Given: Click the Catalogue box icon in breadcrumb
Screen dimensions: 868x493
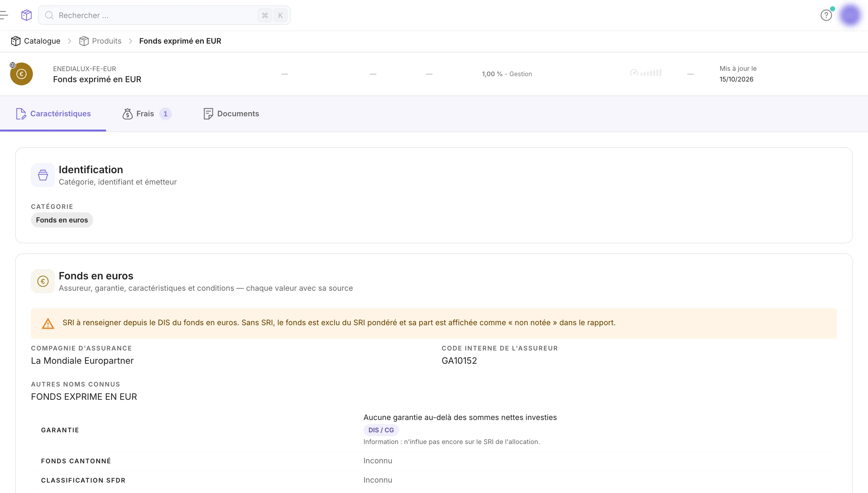Looking at the screenshot, I should pyautogui.click(x=15, y=41).
